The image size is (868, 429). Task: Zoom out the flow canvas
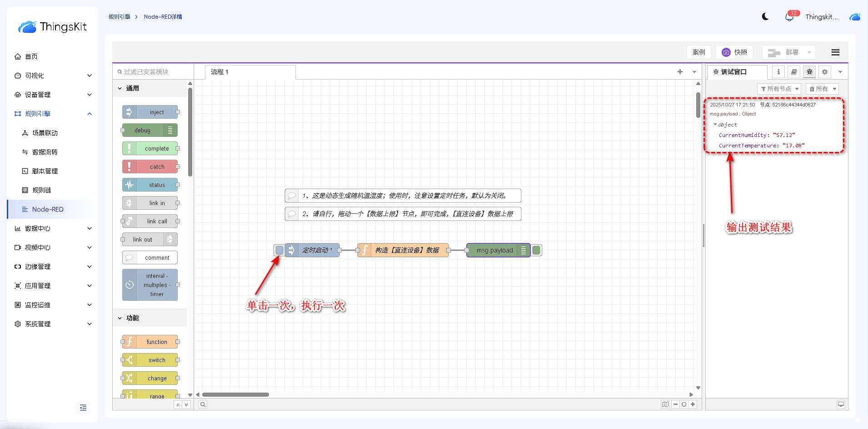(x=676, y=404)
